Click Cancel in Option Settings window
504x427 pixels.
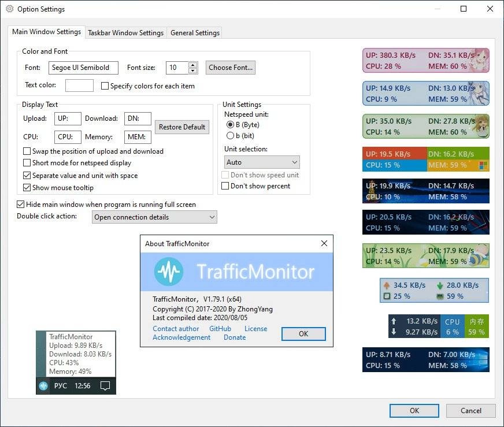[471, 411]
